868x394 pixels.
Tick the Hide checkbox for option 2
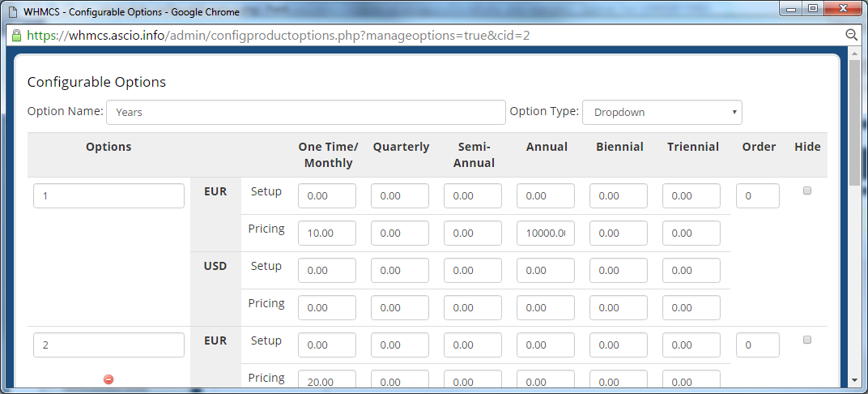[x=806, y=340]
